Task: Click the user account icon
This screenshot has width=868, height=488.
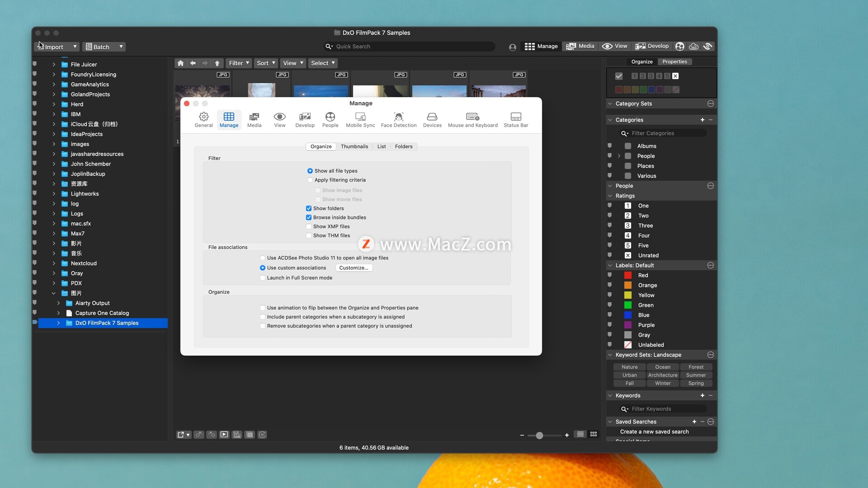Action: [x=513, y=47]
